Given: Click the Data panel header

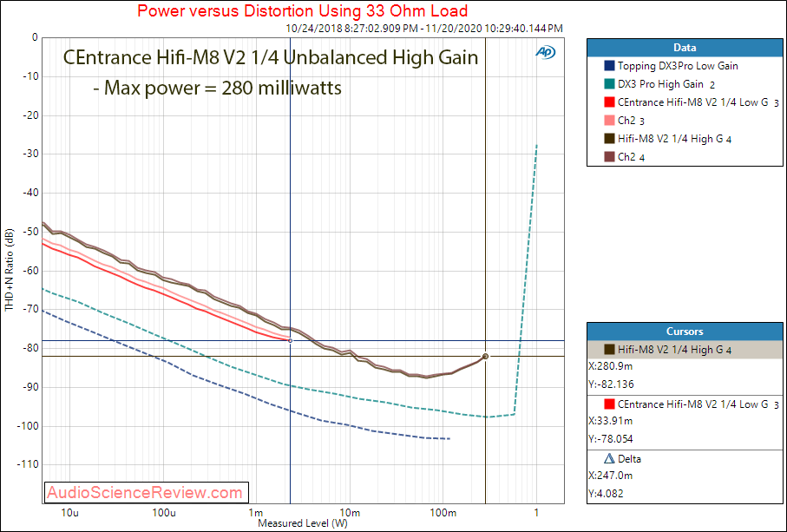Looking at the screenshot, I should (685, 48).
